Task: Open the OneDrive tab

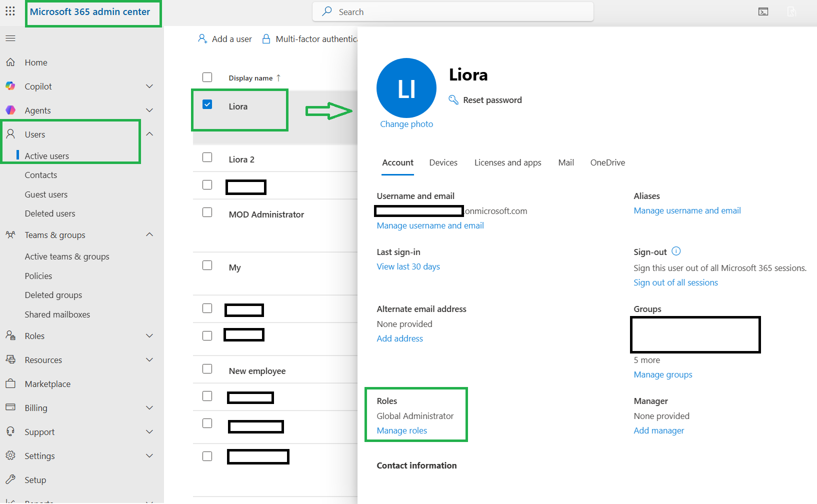Action: [607, 162]
